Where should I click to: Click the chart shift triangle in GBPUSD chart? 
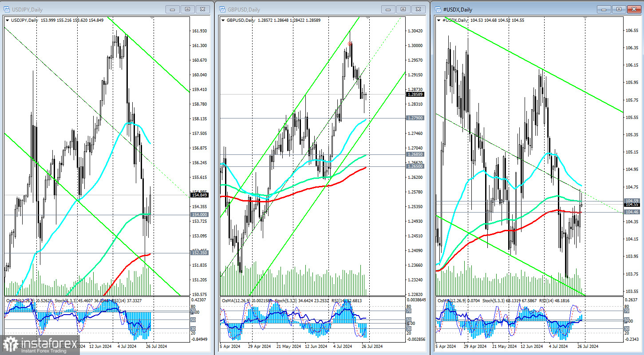tap(367, 18)
